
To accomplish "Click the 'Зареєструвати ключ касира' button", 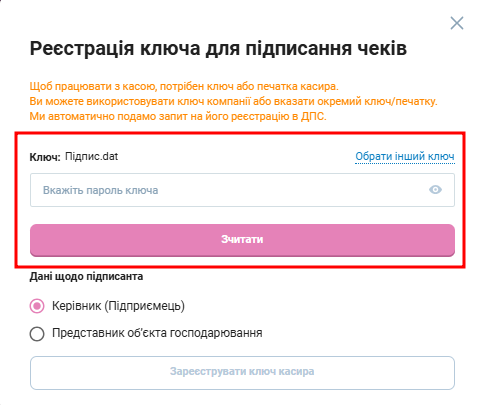I will (242, 373).
